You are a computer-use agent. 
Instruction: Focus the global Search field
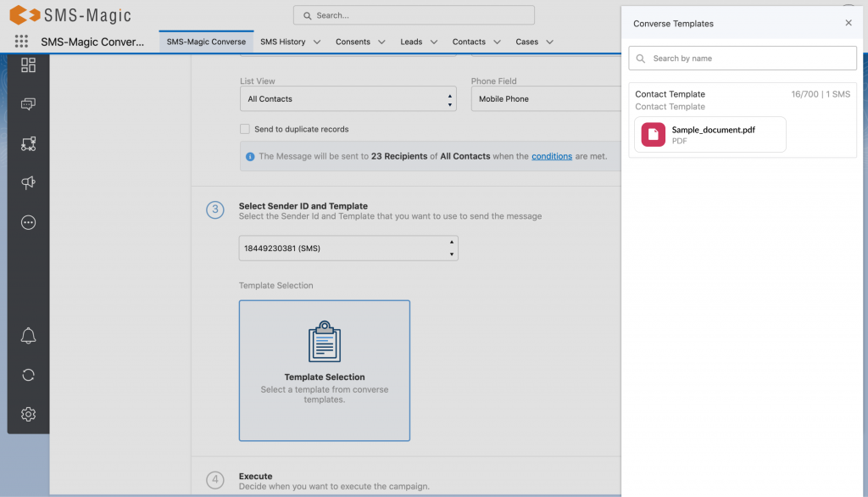(x=414, y=15)
